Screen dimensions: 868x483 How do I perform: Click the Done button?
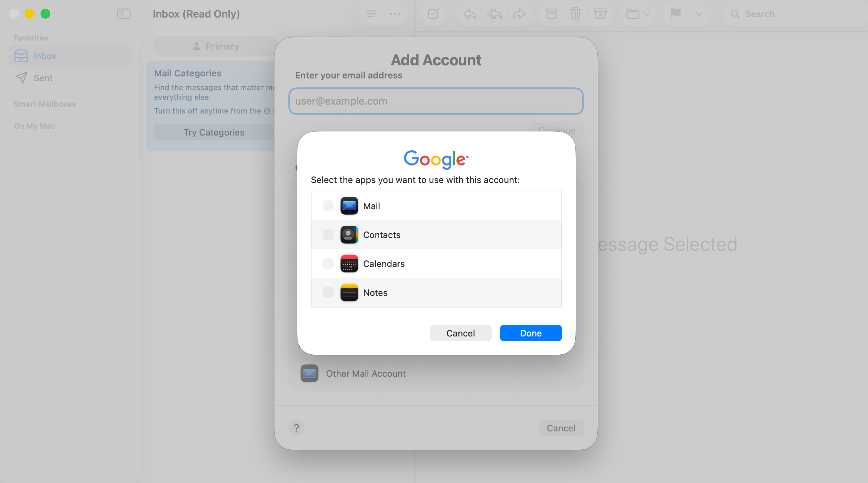(x=530, y=333)
